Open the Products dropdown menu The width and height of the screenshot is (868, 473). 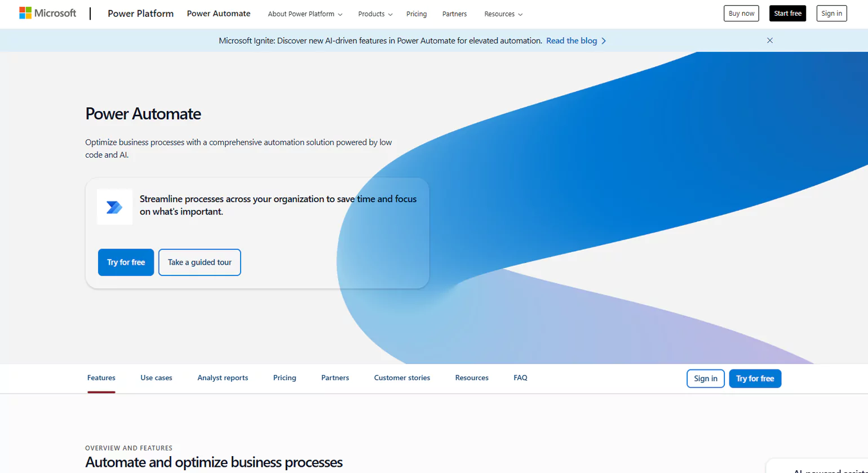click(371, 14)
